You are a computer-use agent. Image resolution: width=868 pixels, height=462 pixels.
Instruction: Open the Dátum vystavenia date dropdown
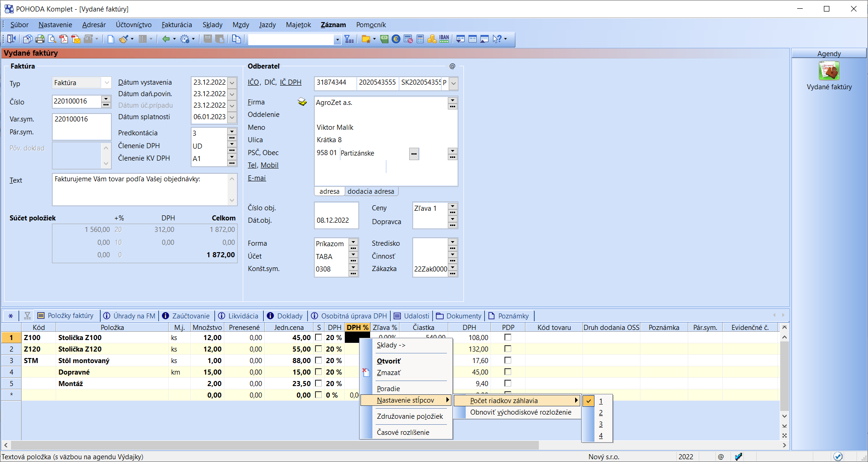(232, 83)
